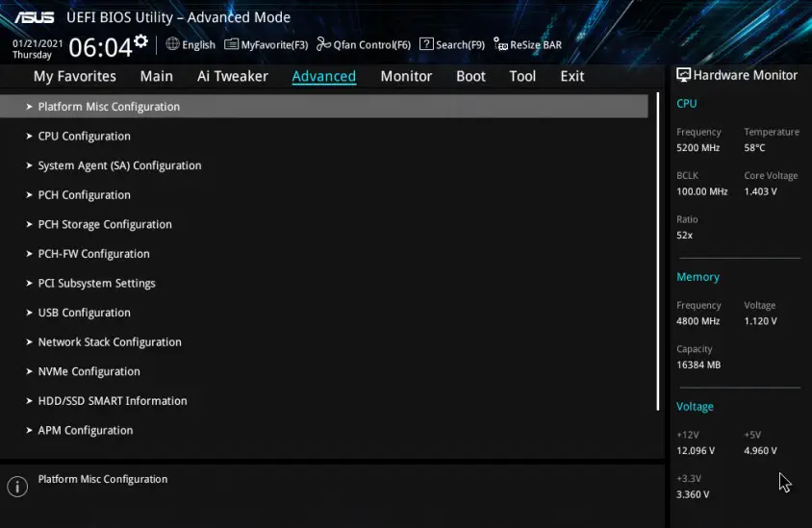This screenshot has width=812, height=528.
Task: Select the Exit menu tab
Action: coord(572,76)
